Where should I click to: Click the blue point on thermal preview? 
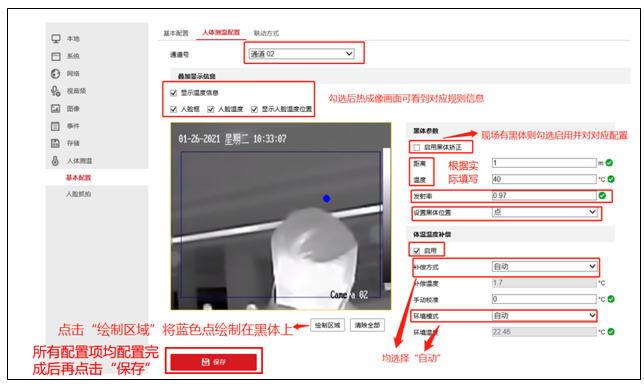pos(327,199)
